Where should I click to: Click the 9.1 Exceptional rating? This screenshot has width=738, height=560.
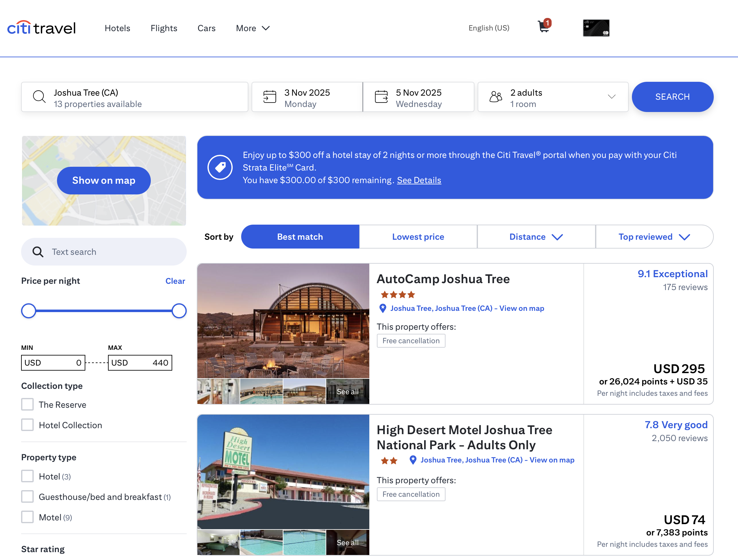672,274
